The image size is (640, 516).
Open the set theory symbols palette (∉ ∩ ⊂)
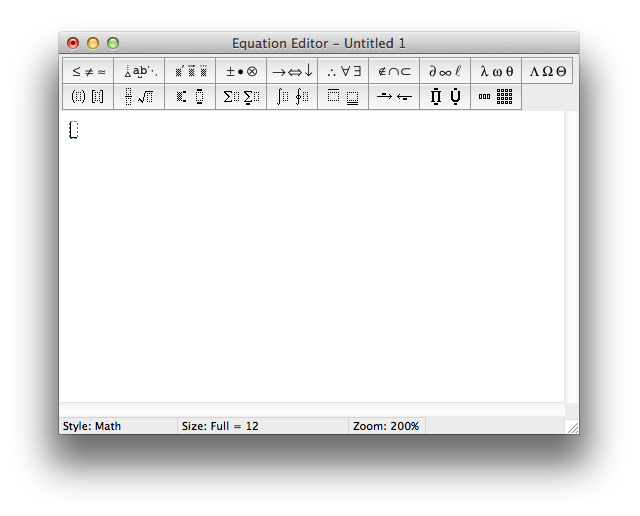394,71
